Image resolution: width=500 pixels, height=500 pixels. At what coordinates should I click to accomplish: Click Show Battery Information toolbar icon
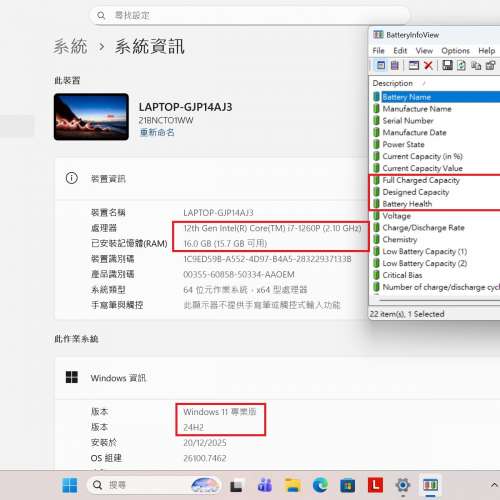click(380, 65)
